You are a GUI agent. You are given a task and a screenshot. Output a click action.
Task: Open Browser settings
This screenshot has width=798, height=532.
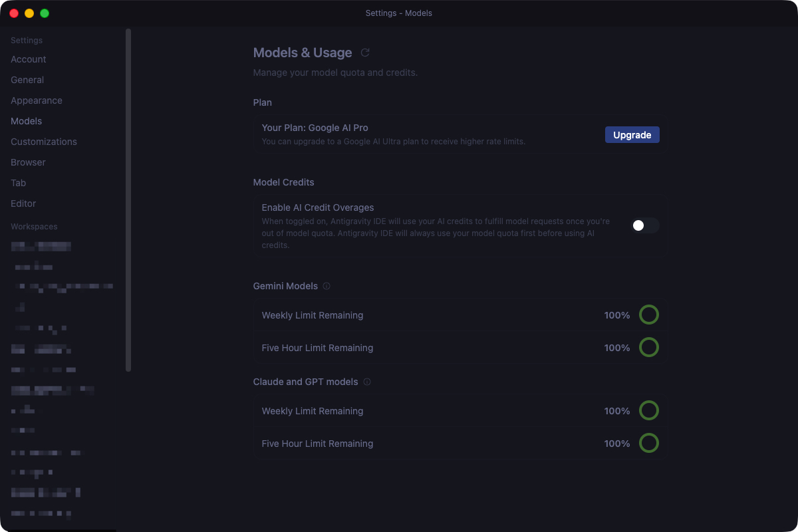28,162
